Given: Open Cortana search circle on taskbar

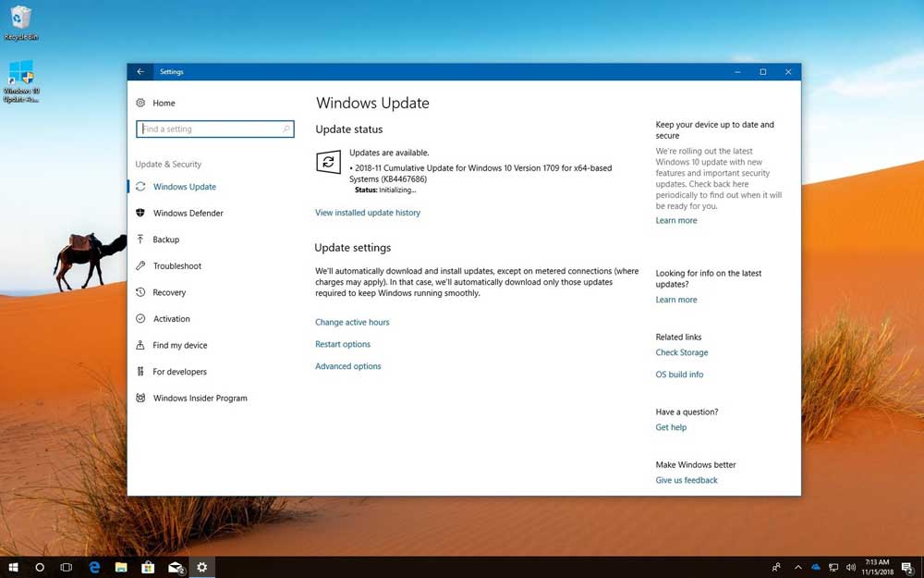Looking at the screenshot, I should 40,568.
